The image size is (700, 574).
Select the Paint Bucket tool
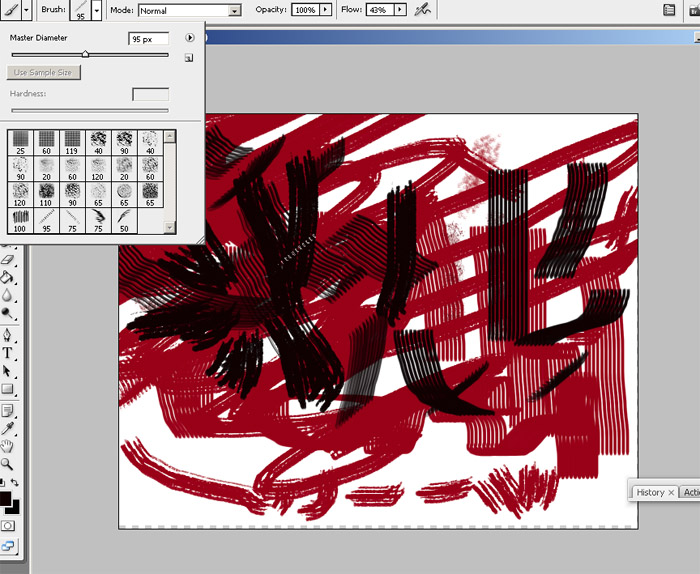tap(7, 277)
